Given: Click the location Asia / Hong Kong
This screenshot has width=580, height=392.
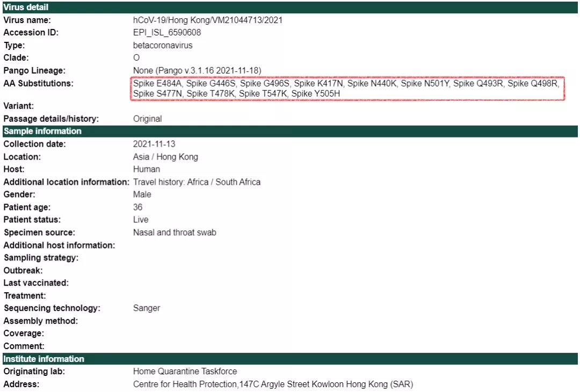Looking at the screenshot, I should pyautogui.click(x=165, y=157).
